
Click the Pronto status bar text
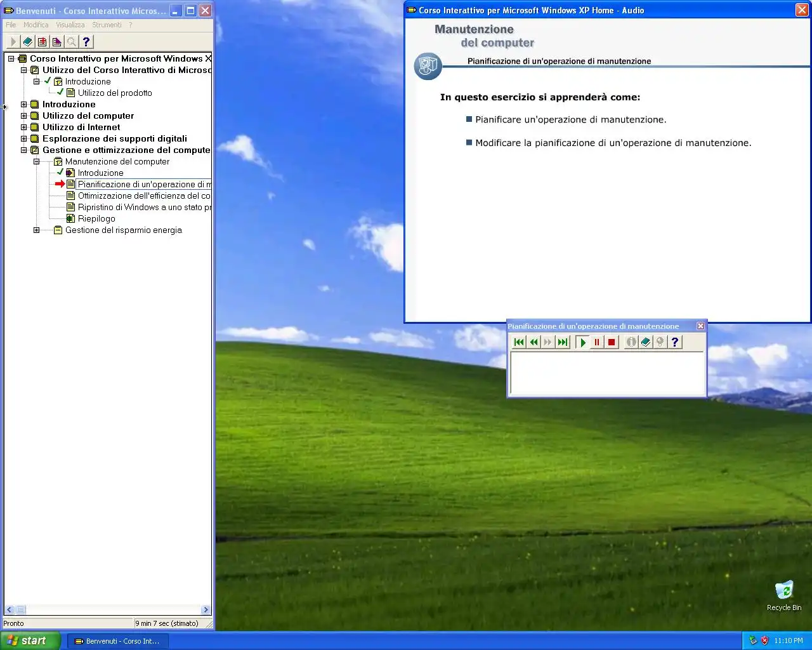tap(14, 623)
